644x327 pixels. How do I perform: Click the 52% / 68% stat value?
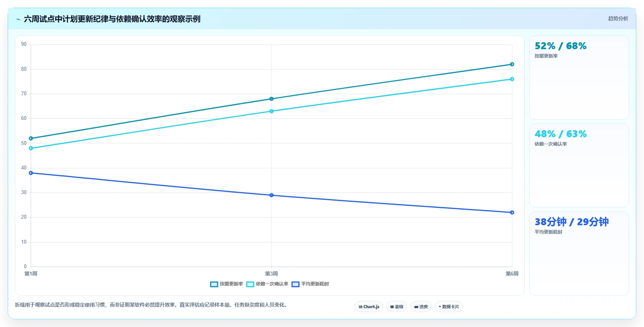[x=560, y=46]
